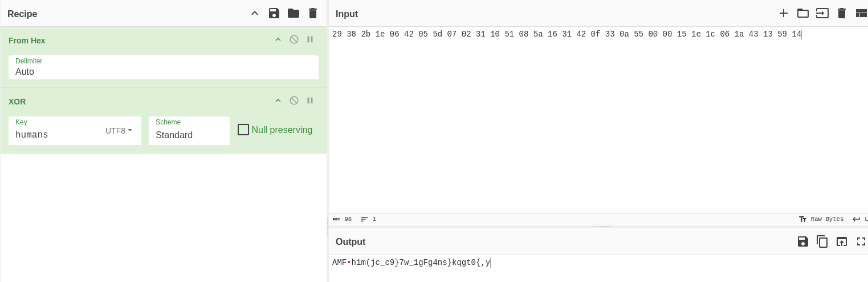Disable the From Hex operation

294,39
